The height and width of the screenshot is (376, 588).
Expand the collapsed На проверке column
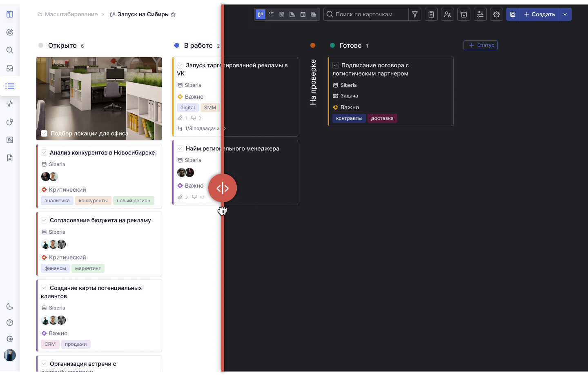(313, 82)
